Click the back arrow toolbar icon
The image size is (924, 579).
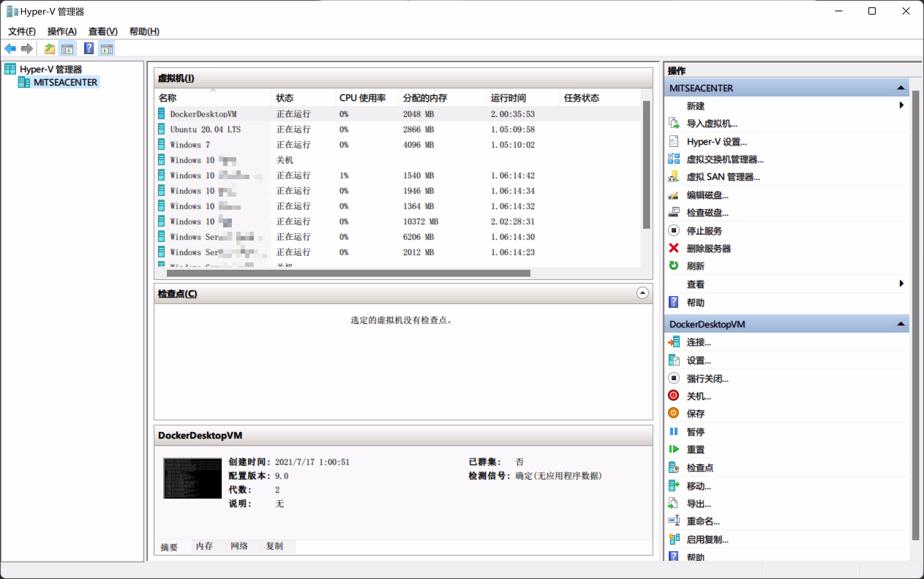tap(10, 49)
